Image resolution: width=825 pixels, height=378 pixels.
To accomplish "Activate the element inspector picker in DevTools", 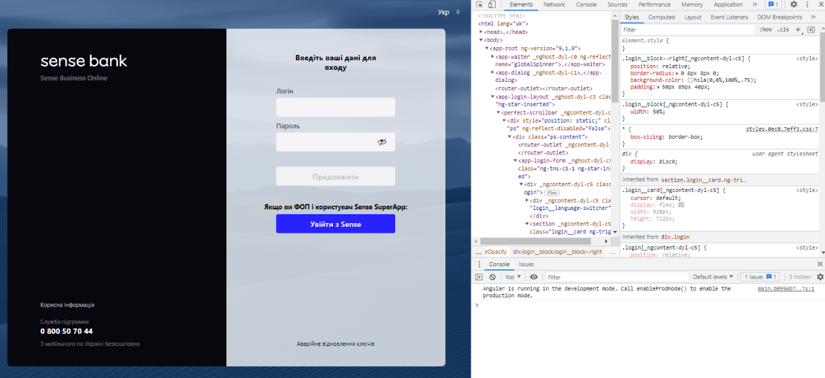I will pyautogui.click(x=479, y=5).
